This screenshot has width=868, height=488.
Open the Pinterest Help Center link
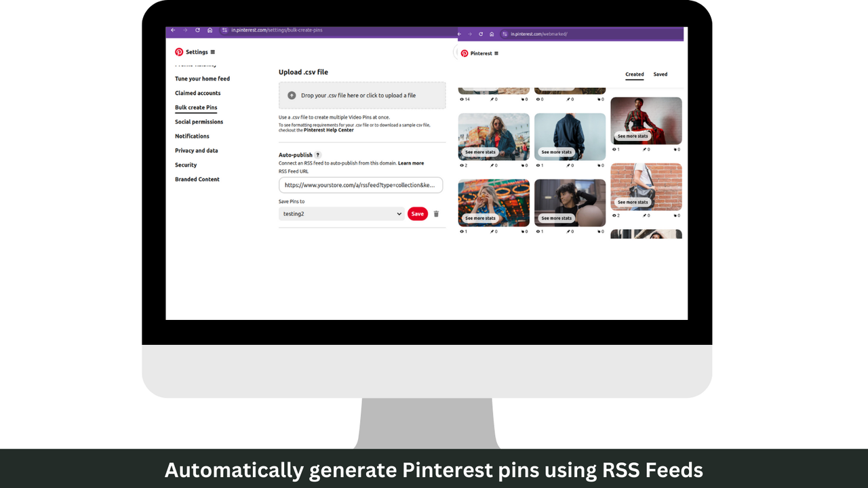point(329,130)
